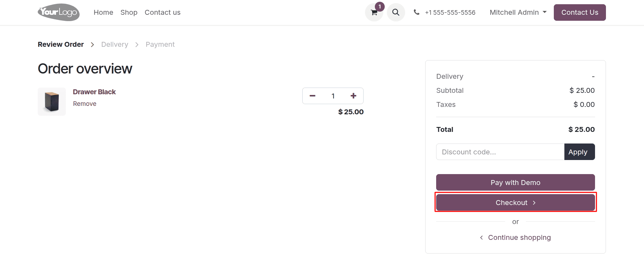Click the chevron inside the Checkout button

click(x=534, y=203)
